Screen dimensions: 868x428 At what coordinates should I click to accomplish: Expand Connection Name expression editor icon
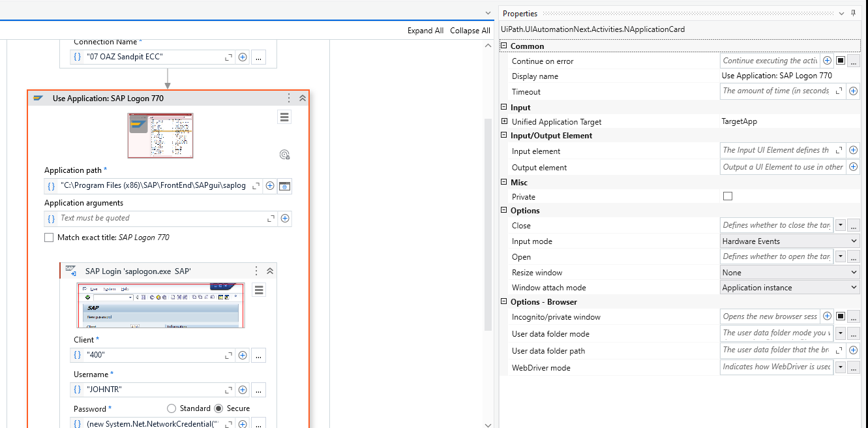pyautogui.click(x=228, y=57)
